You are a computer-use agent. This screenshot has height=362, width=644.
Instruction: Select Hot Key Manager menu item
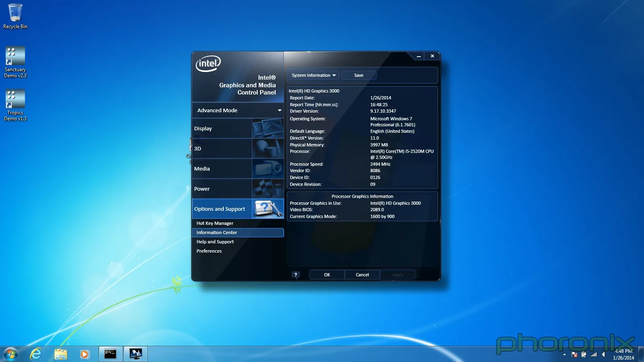point(215,223)
